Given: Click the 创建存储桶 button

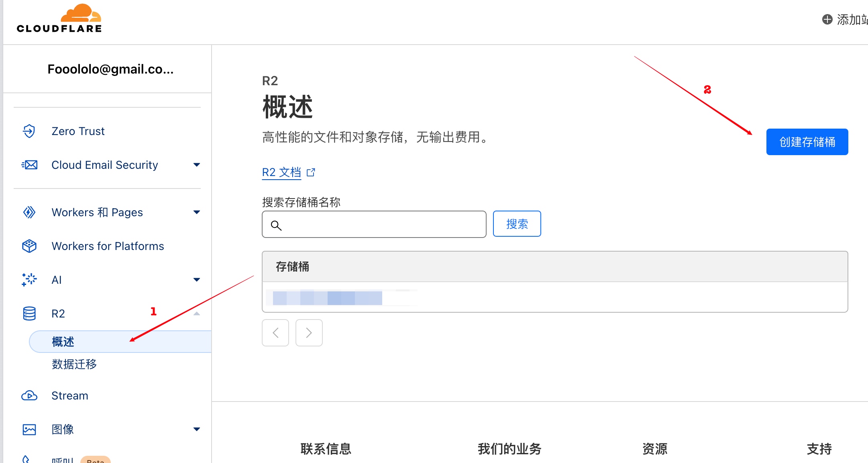Looking at the screenshot, I should coord(807,142).
